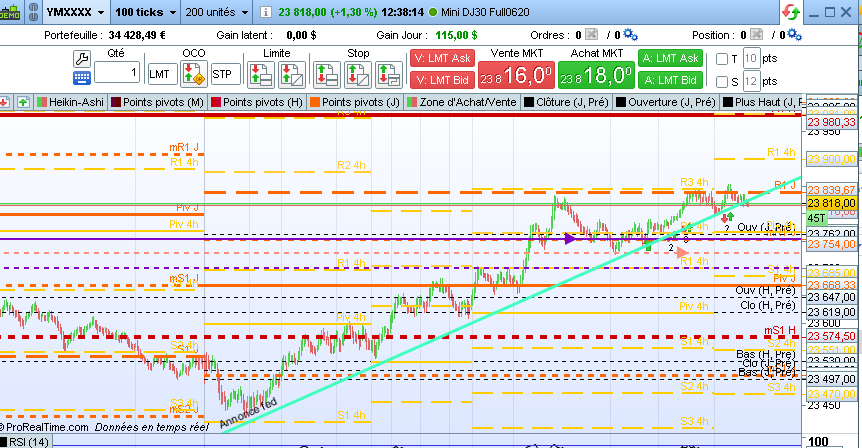Click the S points field showing 12
862x448 pixels.
click(751, 81)
